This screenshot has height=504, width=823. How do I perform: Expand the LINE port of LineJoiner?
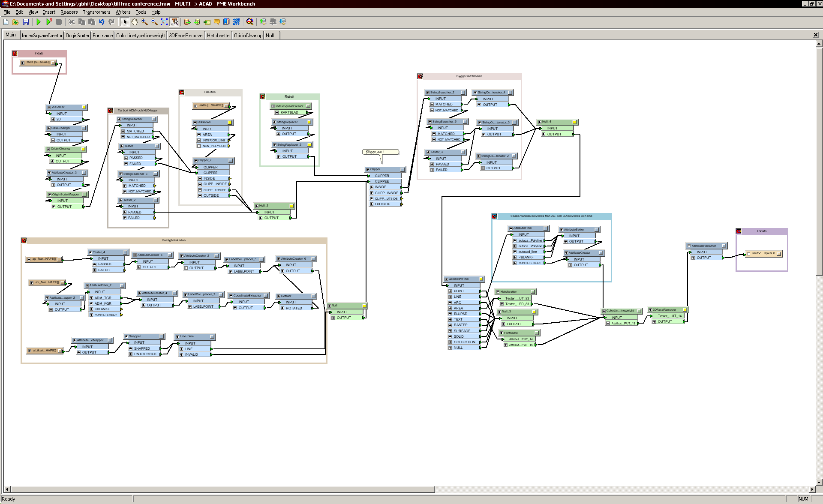point(181,349)
